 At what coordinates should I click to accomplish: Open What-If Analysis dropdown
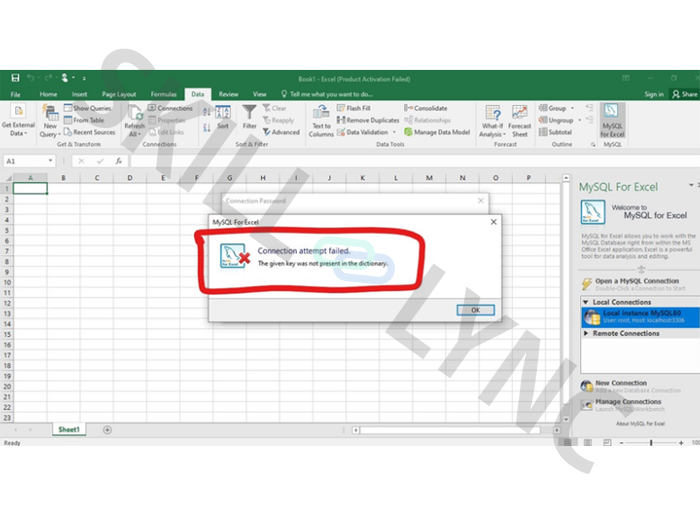pyautogui.click(x=492, y=121)
